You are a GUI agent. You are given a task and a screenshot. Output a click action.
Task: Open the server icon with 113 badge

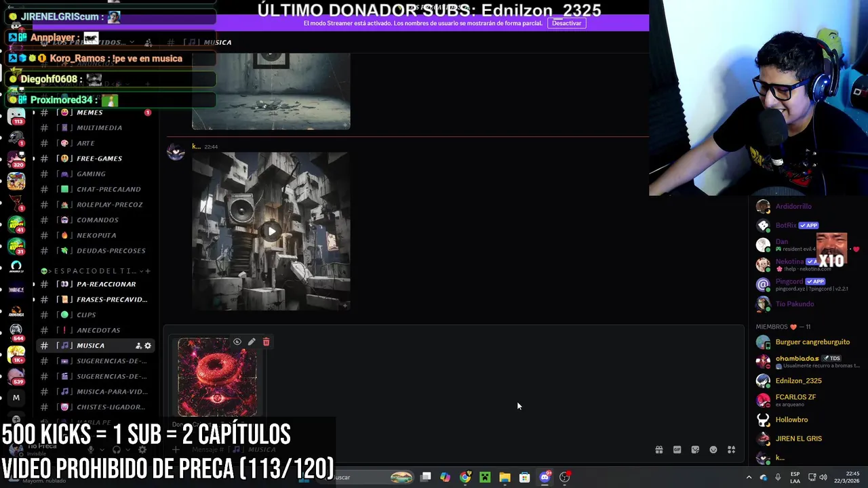pos(16,115)
